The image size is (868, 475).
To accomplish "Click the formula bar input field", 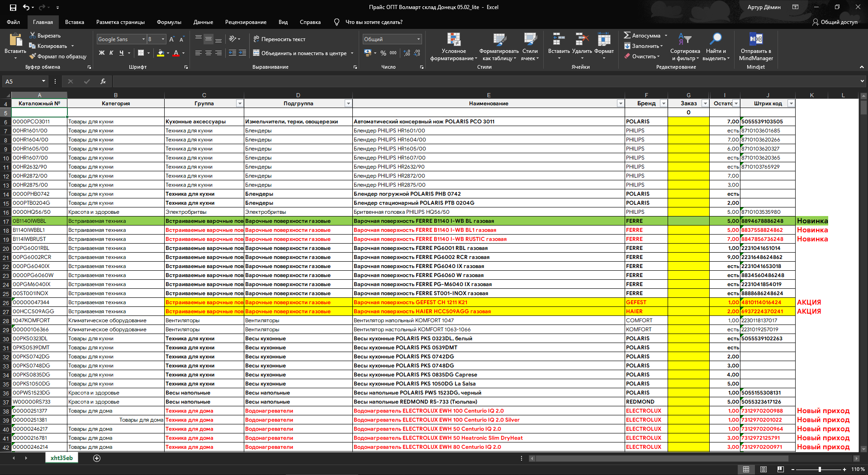I will 486,81.
